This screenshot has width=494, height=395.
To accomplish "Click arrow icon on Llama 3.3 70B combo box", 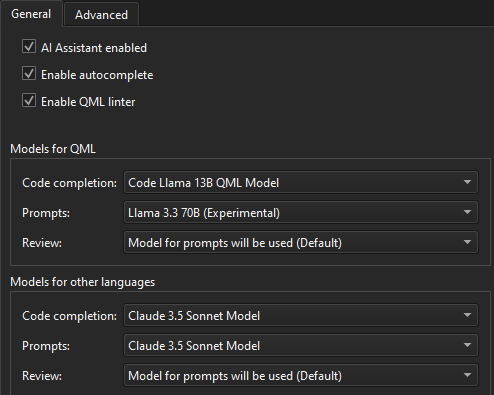I will pyautogui.click(x=467, y=212).
